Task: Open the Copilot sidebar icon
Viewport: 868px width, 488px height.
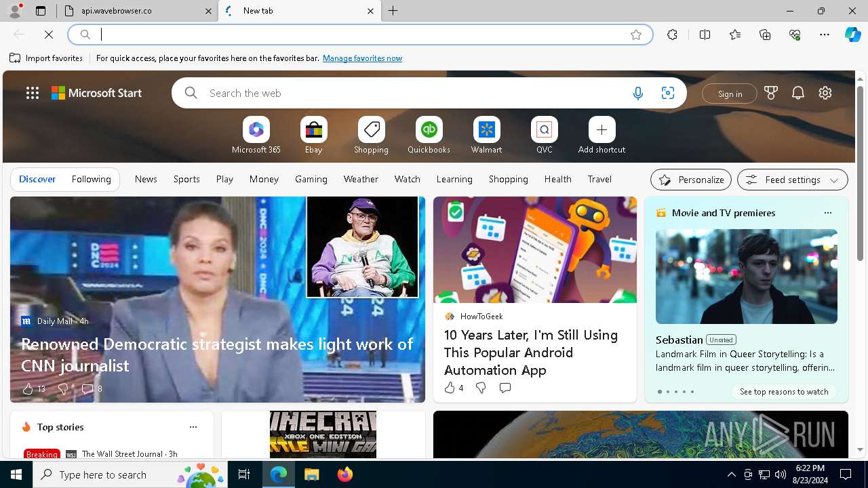Action: click(x=852, y=35)
